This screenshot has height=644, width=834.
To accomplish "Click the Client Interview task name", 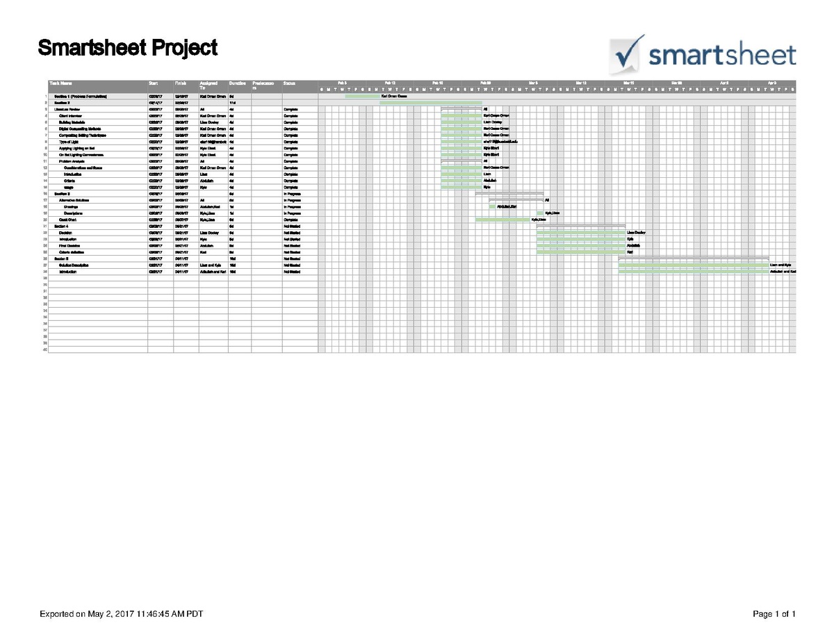I will (69, 115).
